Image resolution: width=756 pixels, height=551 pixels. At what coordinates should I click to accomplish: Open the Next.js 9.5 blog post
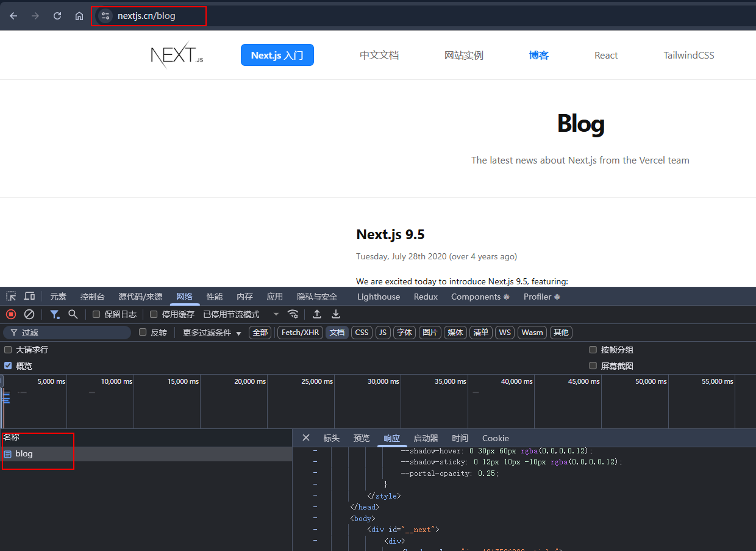pyautogui.click(x=390, y=234)
